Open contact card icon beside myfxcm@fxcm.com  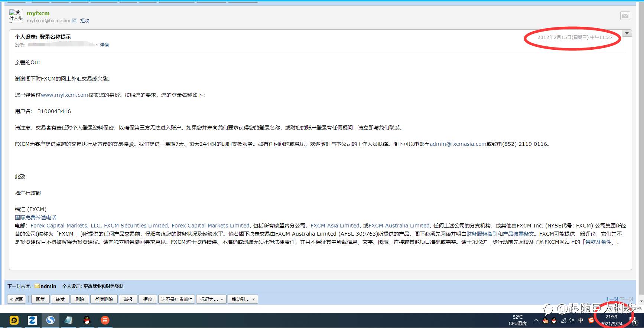(75, 21)
